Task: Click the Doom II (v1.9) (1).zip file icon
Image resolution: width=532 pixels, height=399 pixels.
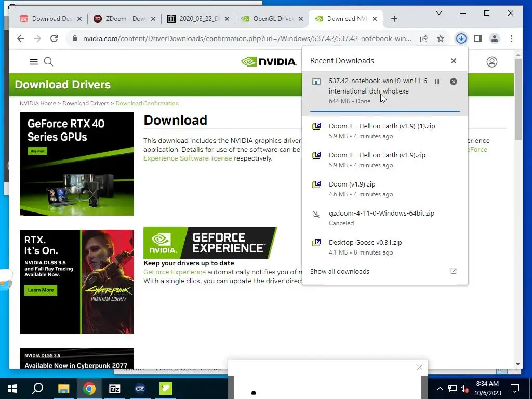Action: [316, 126]
